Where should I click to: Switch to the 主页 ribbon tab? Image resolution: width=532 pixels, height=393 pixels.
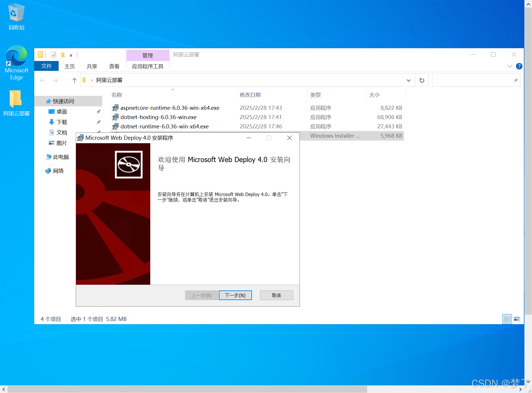pos(70,66)
